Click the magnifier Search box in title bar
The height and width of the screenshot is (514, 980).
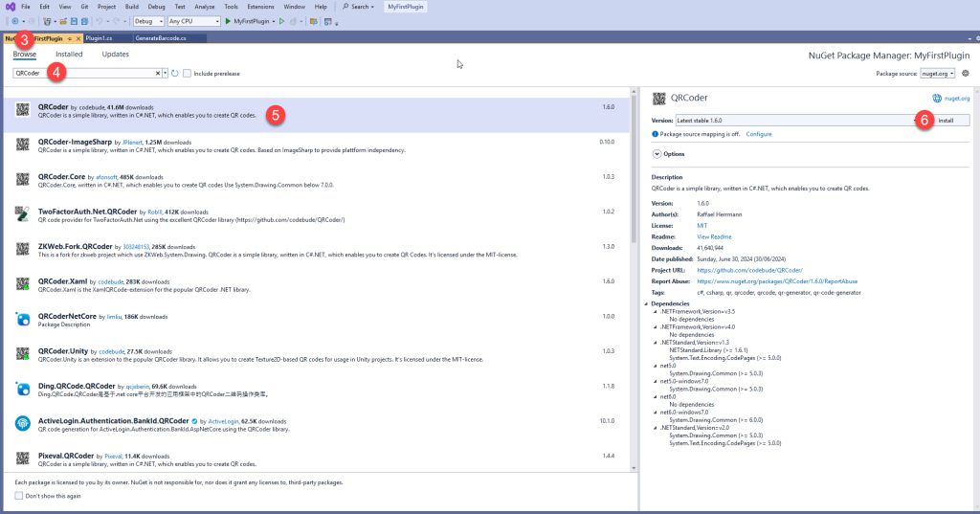358,7
